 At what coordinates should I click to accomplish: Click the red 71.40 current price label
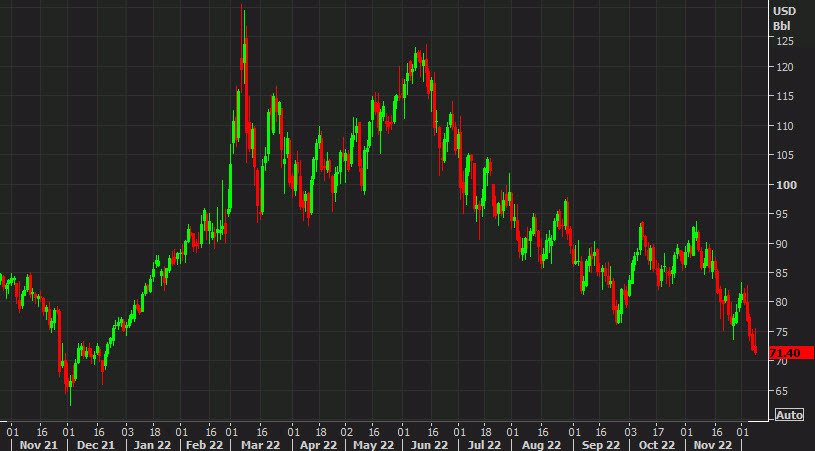tap(788, 353)
